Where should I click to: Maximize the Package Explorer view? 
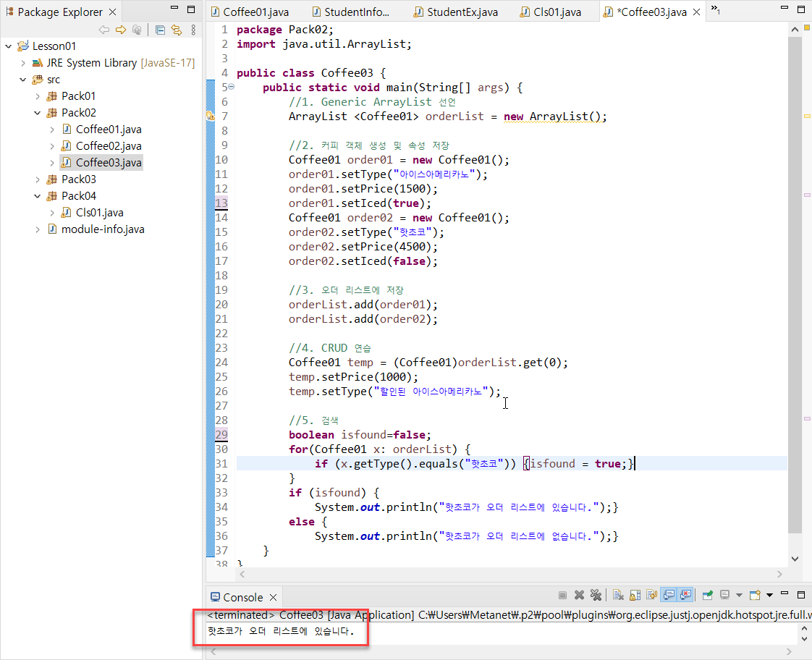[x=191, y=9]
